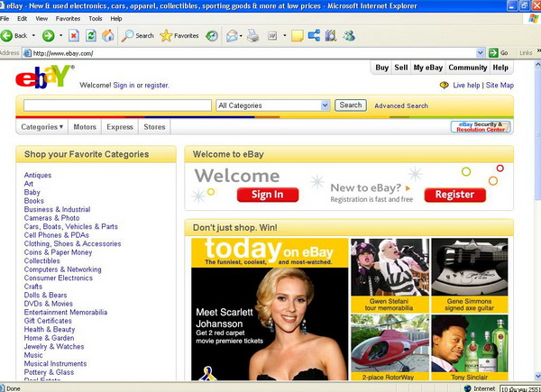541x392 pixels.
Task: Expand the address bar URL dropdown
Action: 481,53
